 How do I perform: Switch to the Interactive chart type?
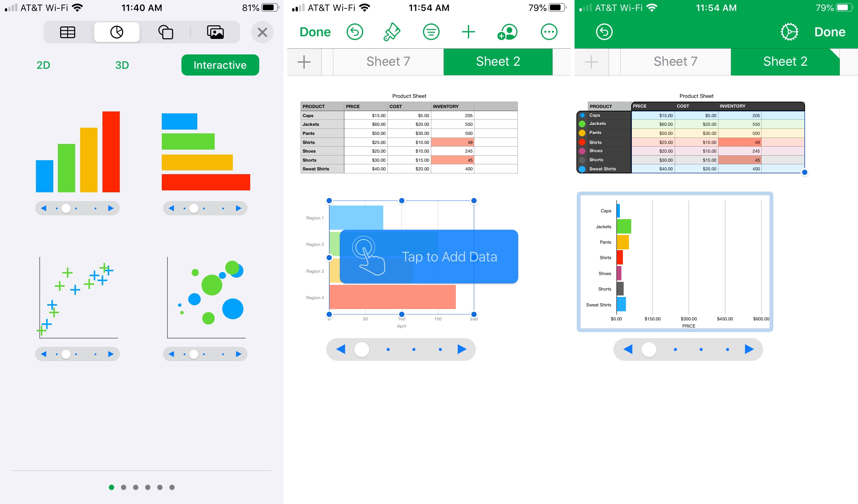(x=220, y=65)
